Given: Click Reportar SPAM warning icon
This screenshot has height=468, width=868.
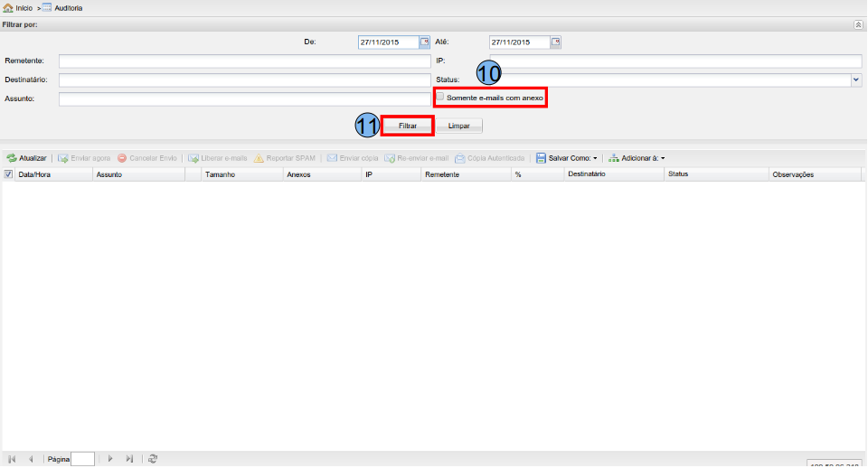Looking at the screenshot, I should 259,158.
